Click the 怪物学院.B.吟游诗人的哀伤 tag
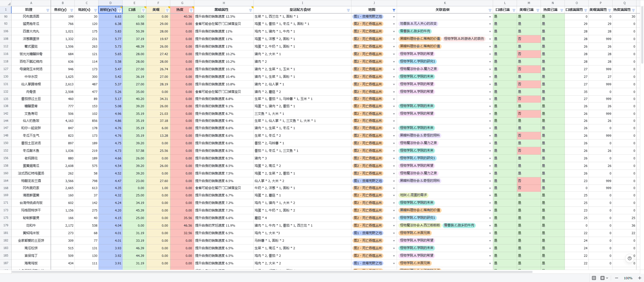This screenshot has width=644, height=282. pos(464,39)
